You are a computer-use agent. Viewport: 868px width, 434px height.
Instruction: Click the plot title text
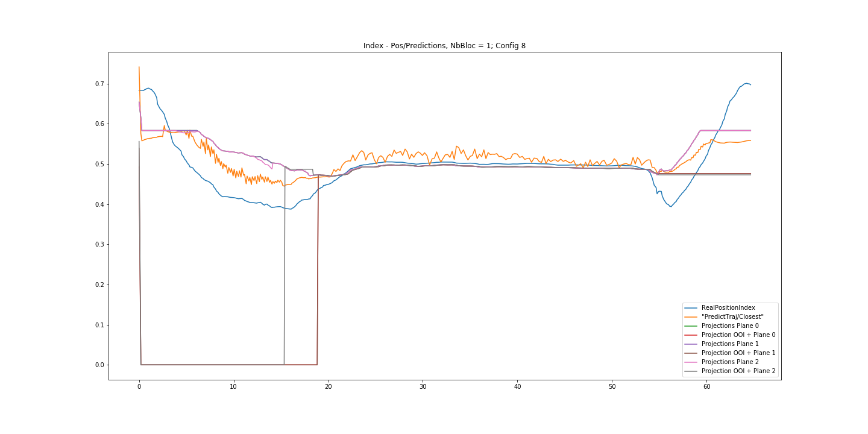(444, 46)
